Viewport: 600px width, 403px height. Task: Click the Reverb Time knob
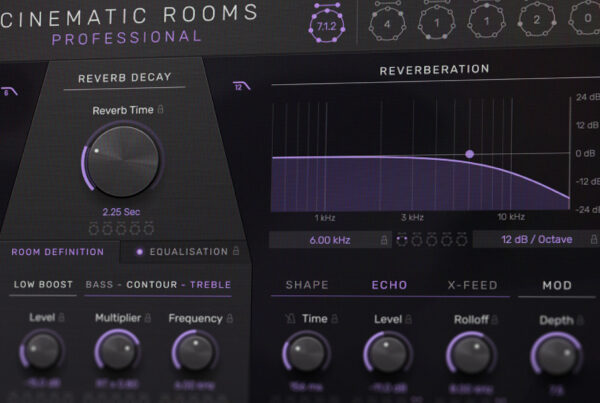pos(123,161)
